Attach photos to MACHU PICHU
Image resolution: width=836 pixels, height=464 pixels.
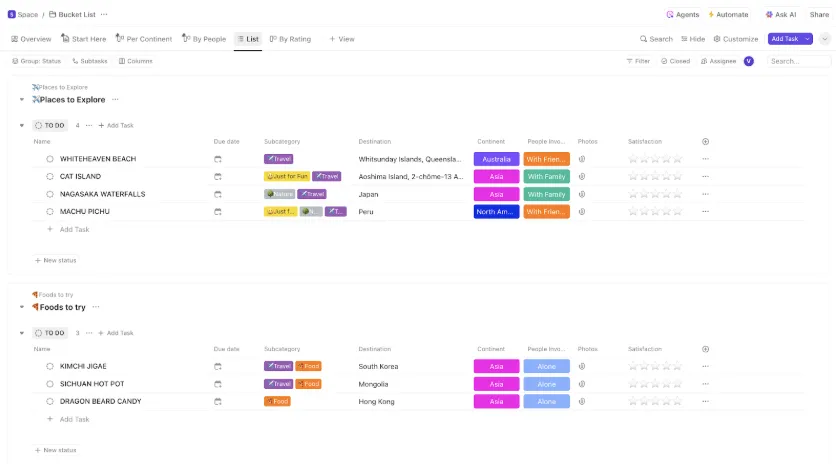[582, 212]
